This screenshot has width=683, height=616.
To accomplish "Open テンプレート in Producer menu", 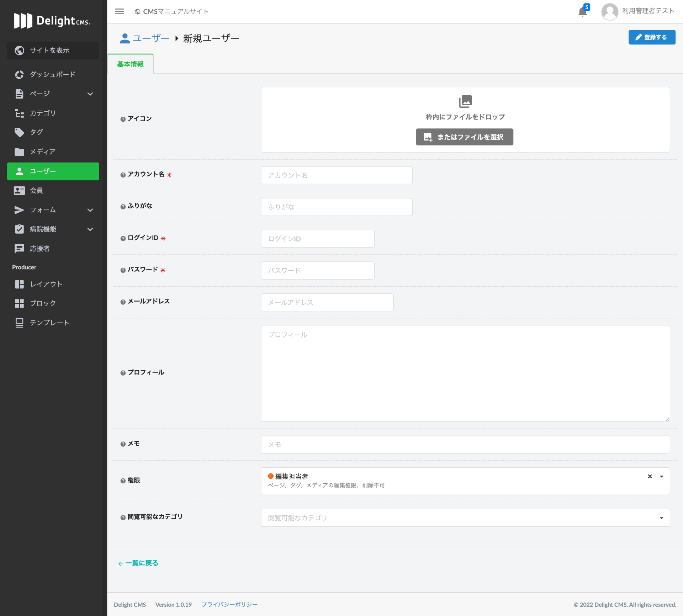I will [x=49, y=323].
